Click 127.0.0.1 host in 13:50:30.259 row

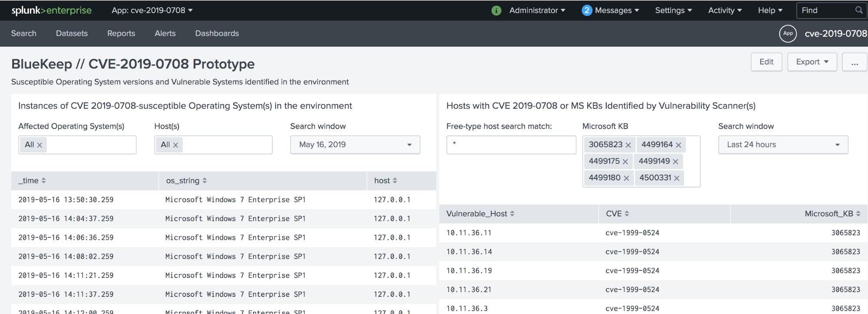(392, 200)
